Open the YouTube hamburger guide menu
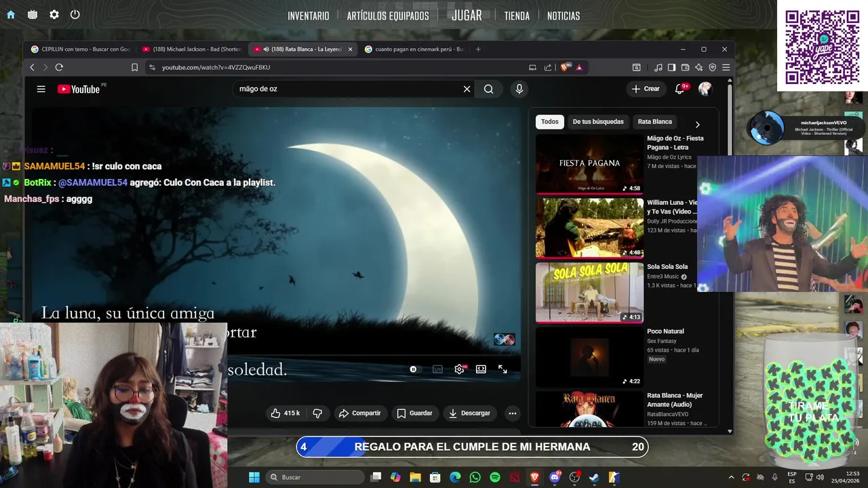The image size is (868, 488). [41, 89]
